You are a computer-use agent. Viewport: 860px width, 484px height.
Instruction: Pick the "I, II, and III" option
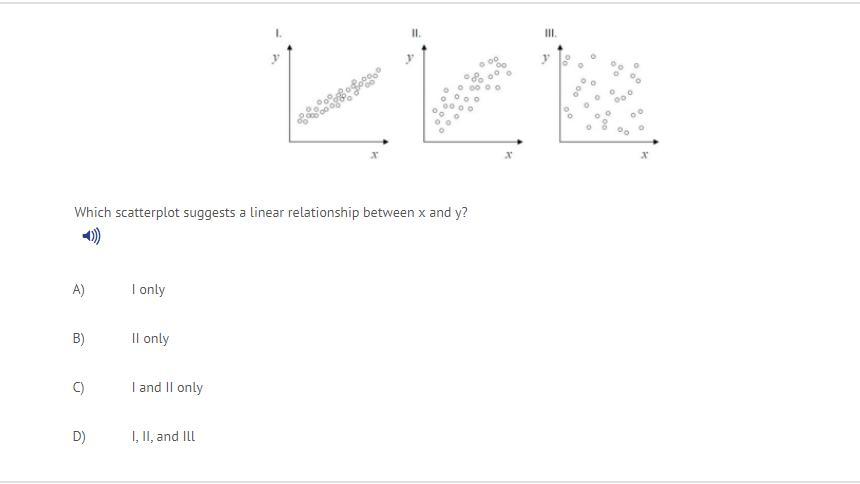pyautogui.click(x=163, y=436)
